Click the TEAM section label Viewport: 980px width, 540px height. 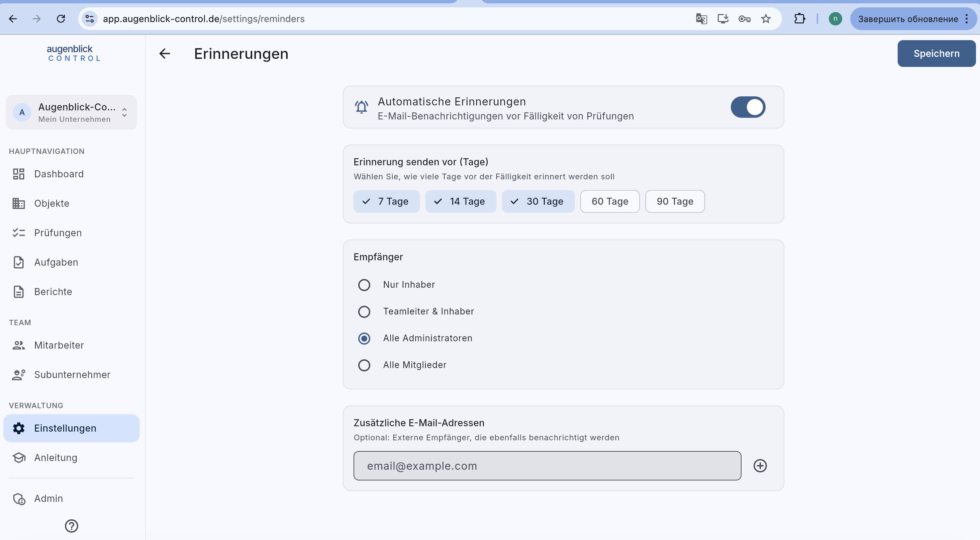[x=20, y=323]
